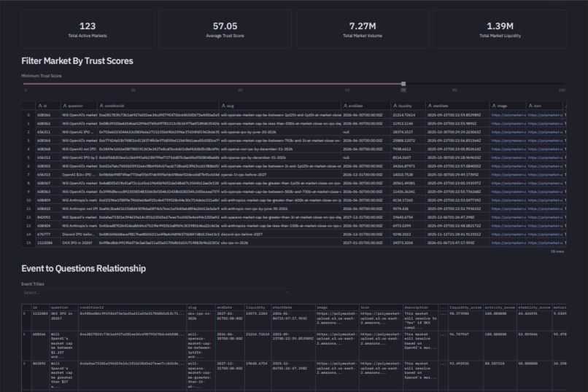Select id cell 608364
Viewport: 588px width, 392px height.
[x=47, y=141]
